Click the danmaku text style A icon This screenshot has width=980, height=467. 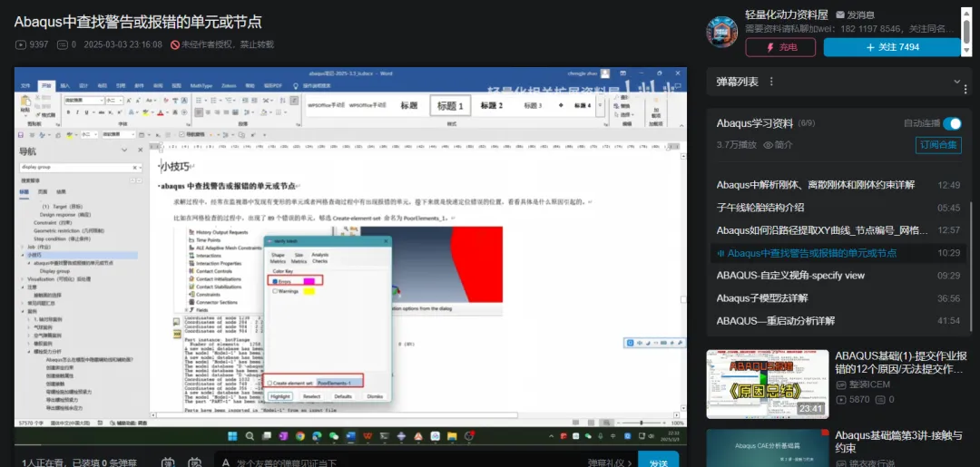pos(226,462)
